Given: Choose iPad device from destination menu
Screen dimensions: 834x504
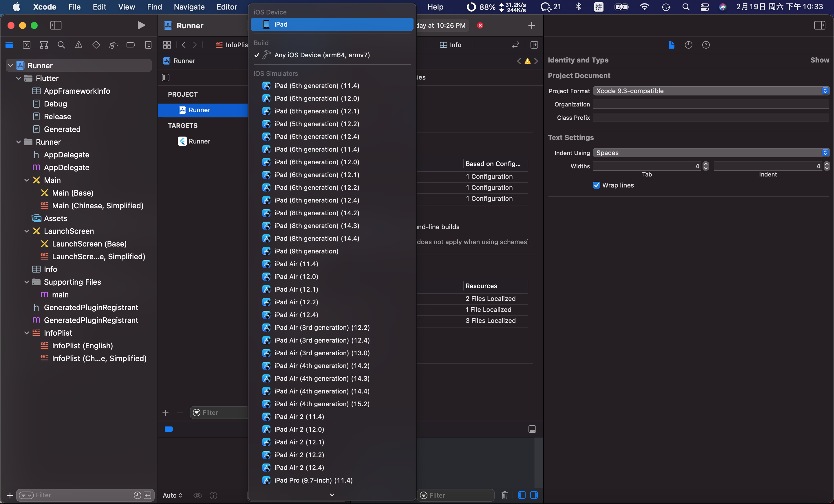Looking at the screenshot, I should pyautogui.click(x=332, y=24).
